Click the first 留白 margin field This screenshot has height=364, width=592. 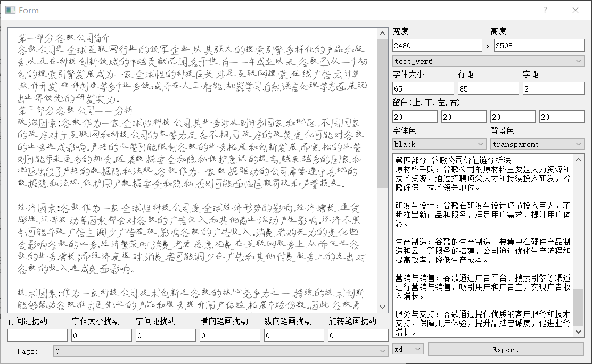point(414,116)
